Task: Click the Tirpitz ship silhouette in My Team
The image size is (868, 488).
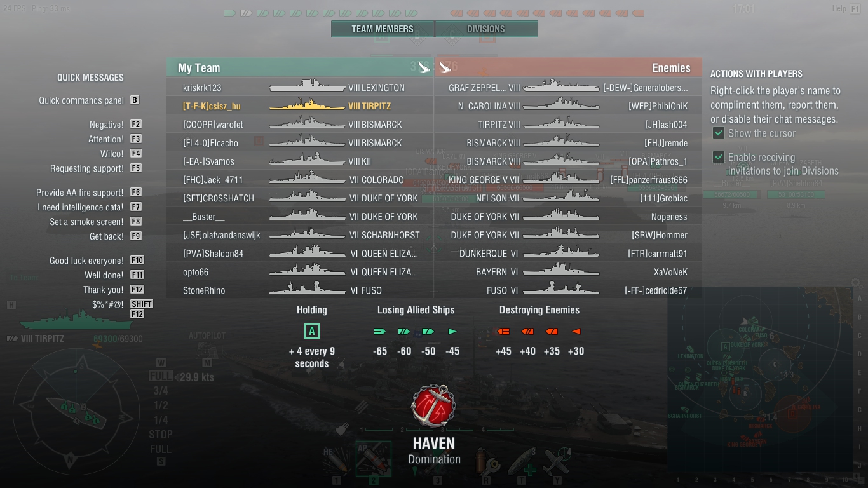Action: pos(307,105)
